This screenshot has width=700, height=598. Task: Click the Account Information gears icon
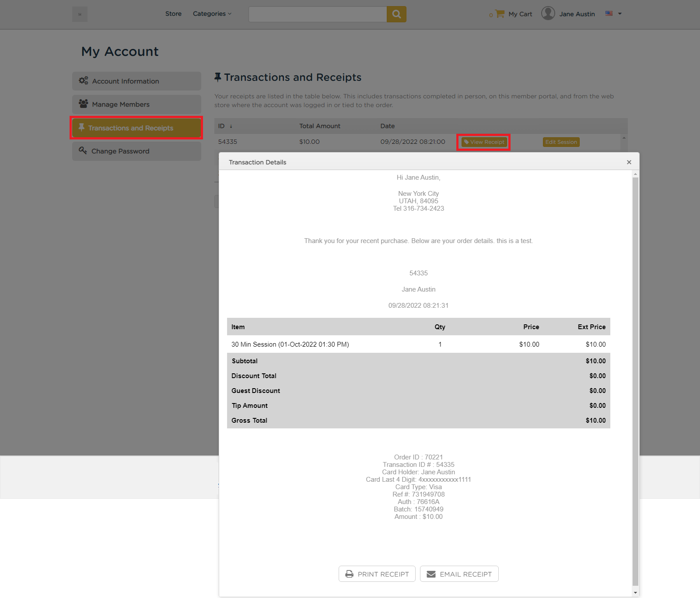[x=83, y=80]
